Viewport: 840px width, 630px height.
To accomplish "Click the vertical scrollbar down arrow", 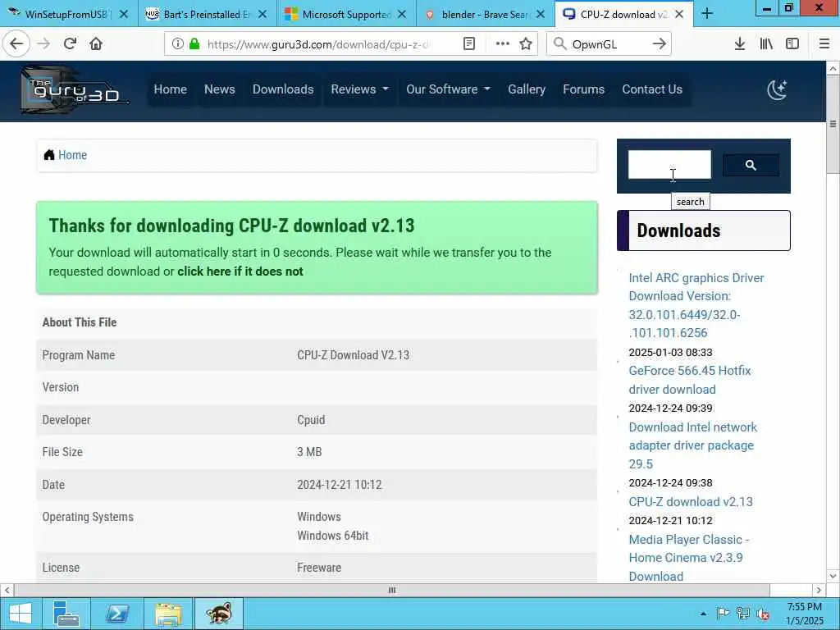I will point(833,577).
